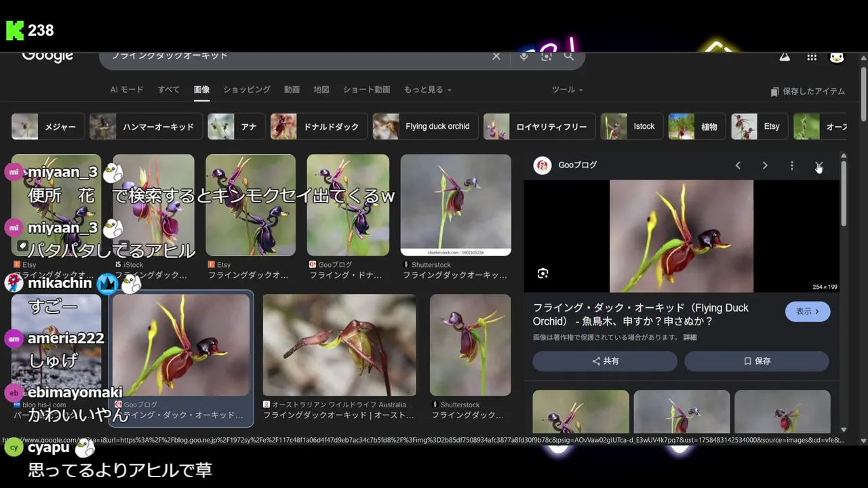Open the 地図 tab

point(321,89)
